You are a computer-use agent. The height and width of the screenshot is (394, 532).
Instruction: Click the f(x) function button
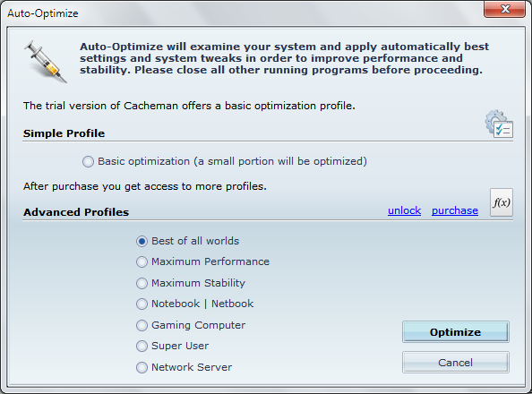[502, 202]
